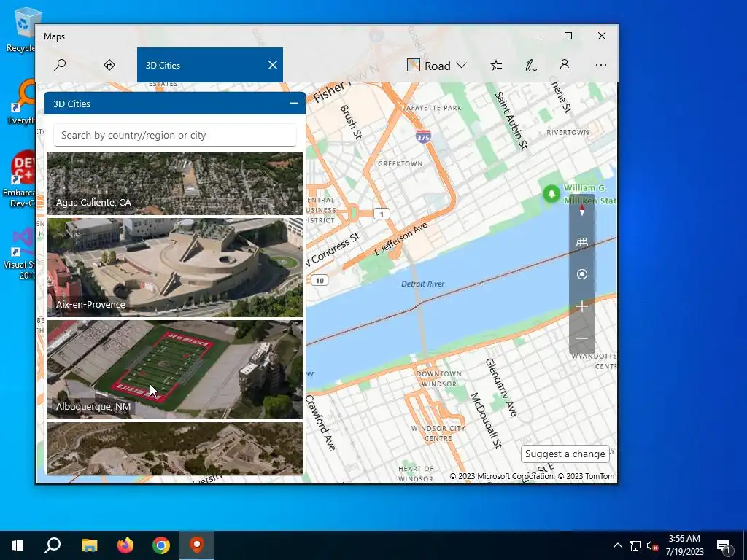The image size is (747, 560).
Task: Click the route 1 marker on map
Action: (382, 214)
